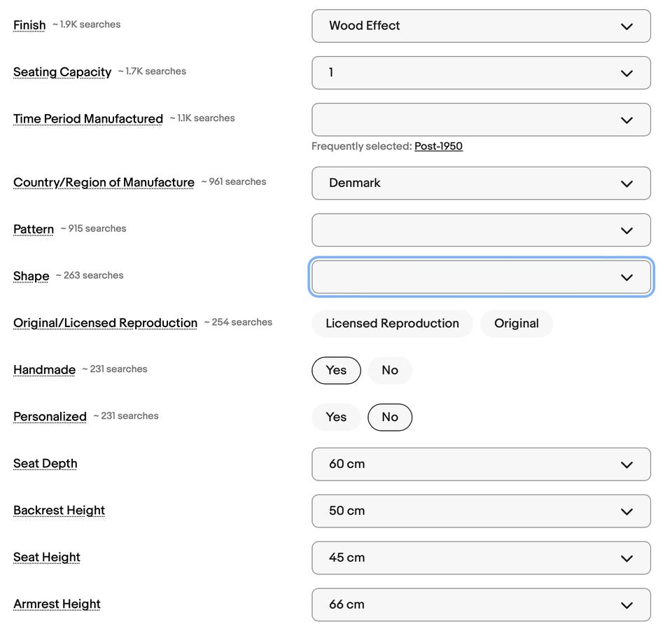Image resolution: width=672 pixels, height=629 pixels.
Task: Click the Armrest Height dropdown arrow
Action: tap(626, 605)
